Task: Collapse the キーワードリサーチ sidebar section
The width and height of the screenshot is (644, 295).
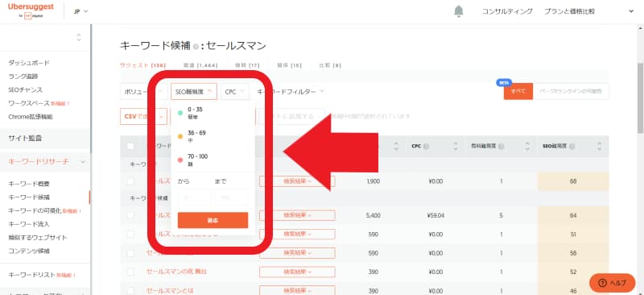Action: (x=83, y=162)
